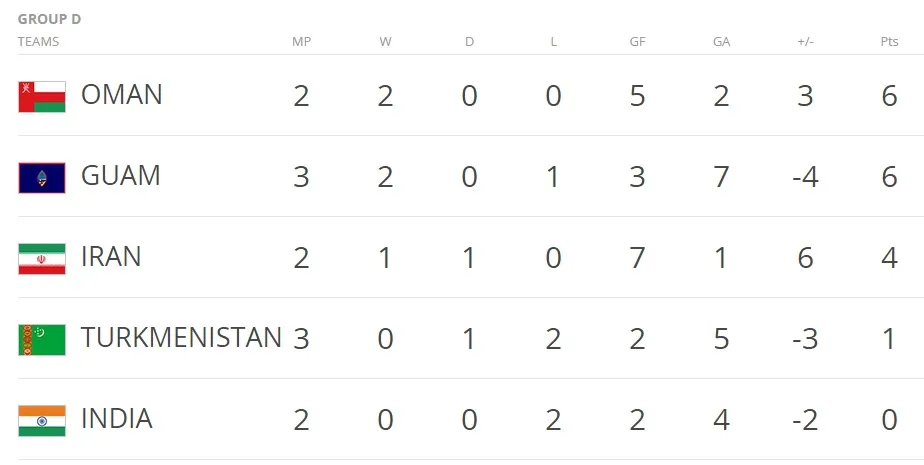
Task: Click the India flag icon
Action: point(42,420)
